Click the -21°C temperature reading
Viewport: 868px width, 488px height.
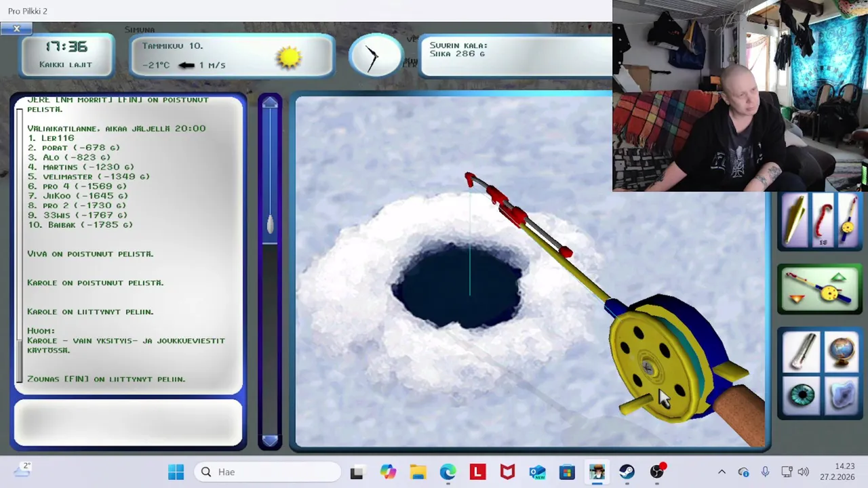pyautogui.click(x=156, y=64)
